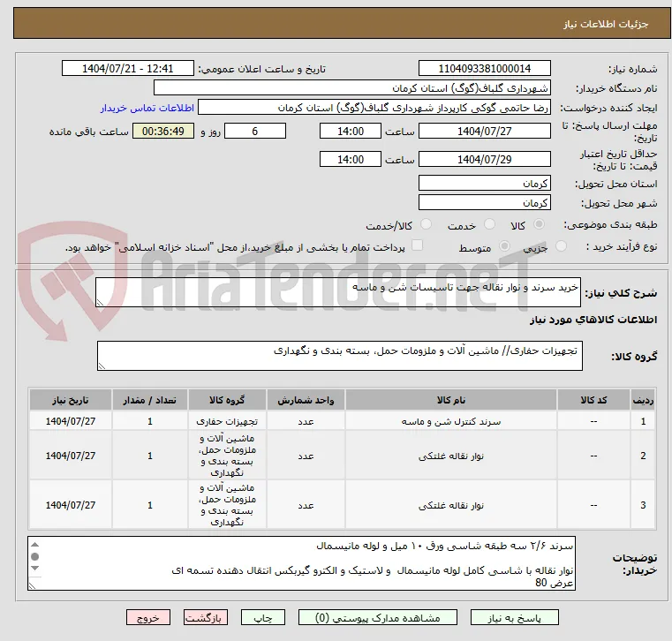Screen dimensions: 672x641
Task: Click the remaining days field showing 6
Action: click(255, 131)
